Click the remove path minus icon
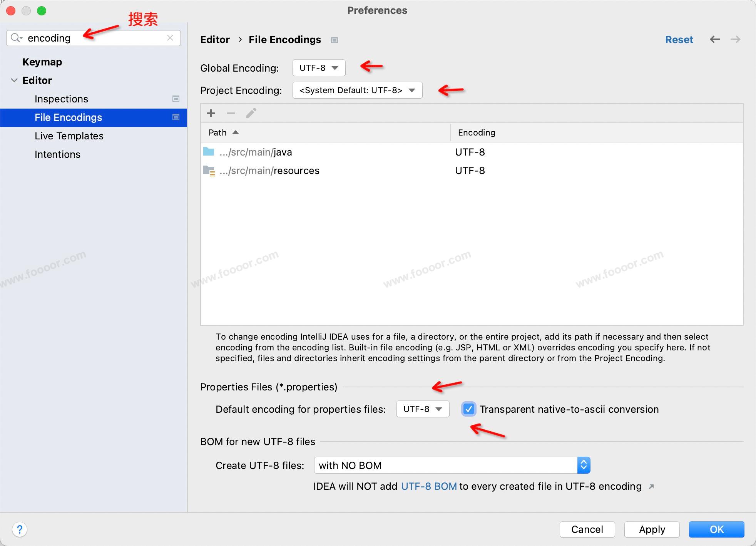Image resolution: width=756 pixels, height=546 pixels. [x=231, y=113]
